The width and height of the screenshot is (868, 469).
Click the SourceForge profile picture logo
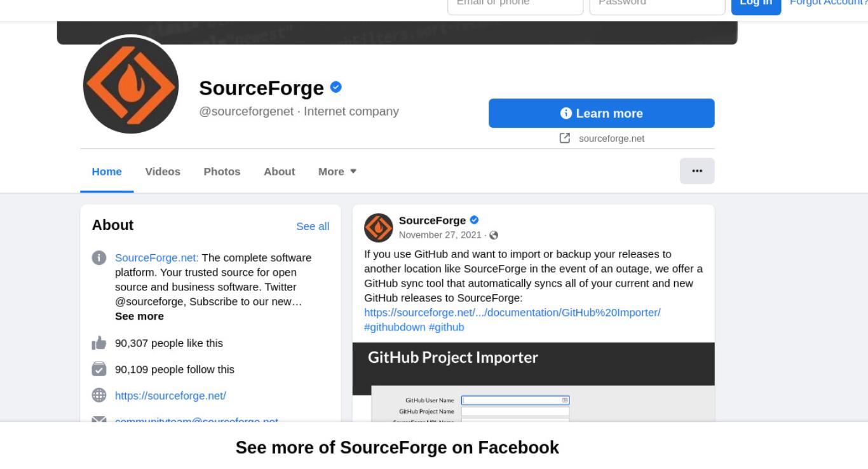(x=131, y=85)
